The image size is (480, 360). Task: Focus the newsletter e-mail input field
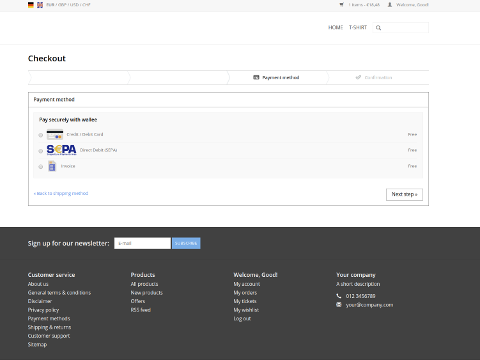[142, 243]
